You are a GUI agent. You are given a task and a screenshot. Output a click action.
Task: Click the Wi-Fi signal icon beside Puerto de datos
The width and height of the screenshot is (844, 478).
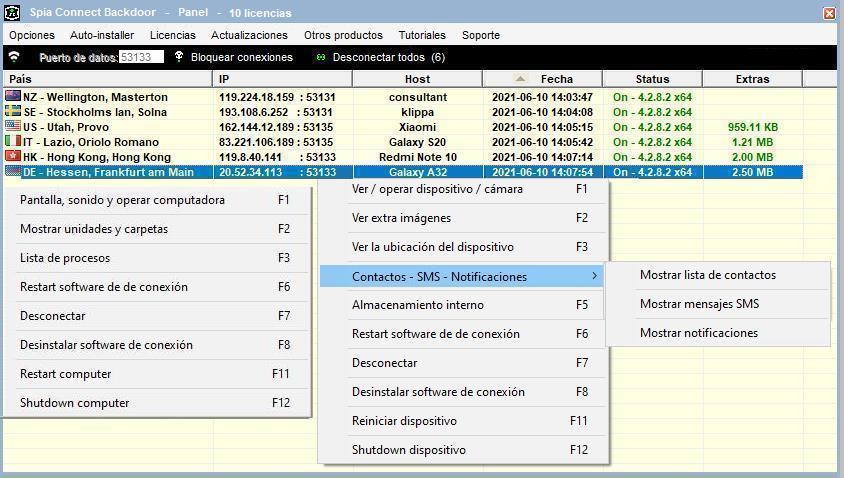(14, 57)
